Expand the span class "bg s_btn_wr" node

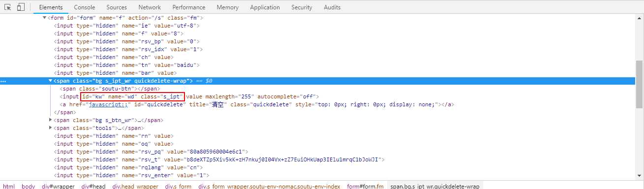[x=51, y=120]
